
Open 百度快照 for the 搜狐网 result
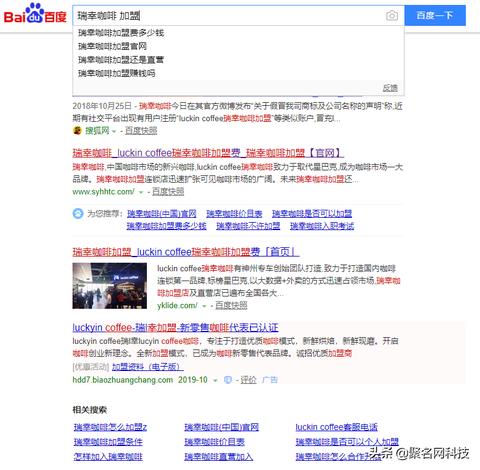pyautogui.click(x=141, y=131)
